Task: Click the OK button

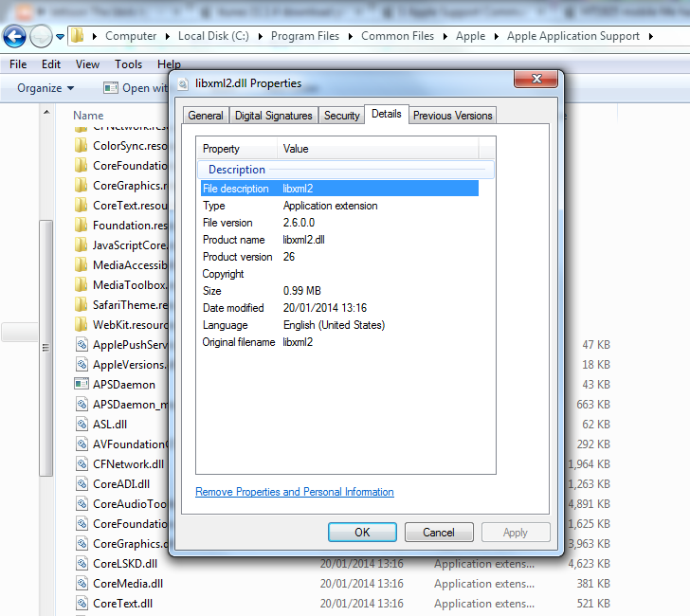Action: point(362,533)
